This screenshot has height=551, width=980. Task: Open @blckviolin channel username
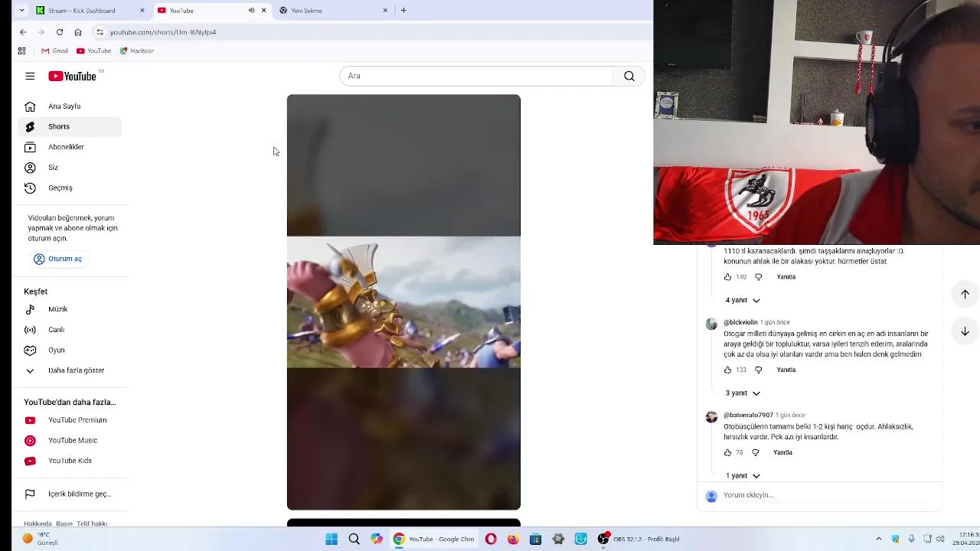[x=740, y=322]
